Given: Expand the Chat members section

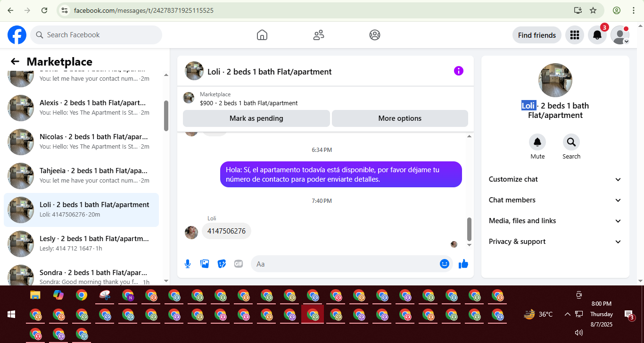Looking at the screenshot, I should coord(555,200).
